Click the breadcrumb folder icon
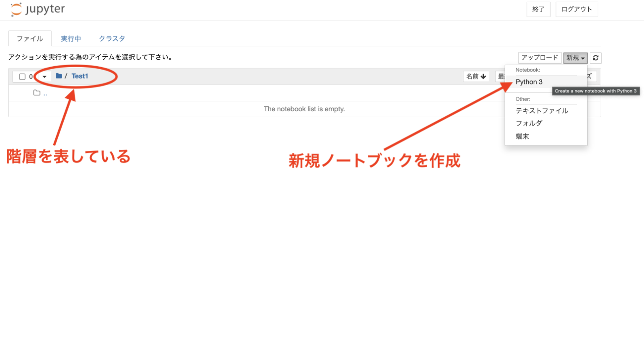This screenshot has width=644, height=343. point(58,76)
